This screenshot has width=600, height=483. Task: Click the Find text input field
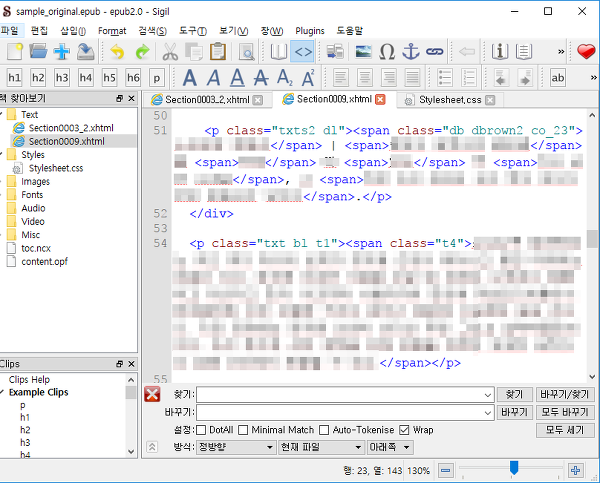point(344,395)
